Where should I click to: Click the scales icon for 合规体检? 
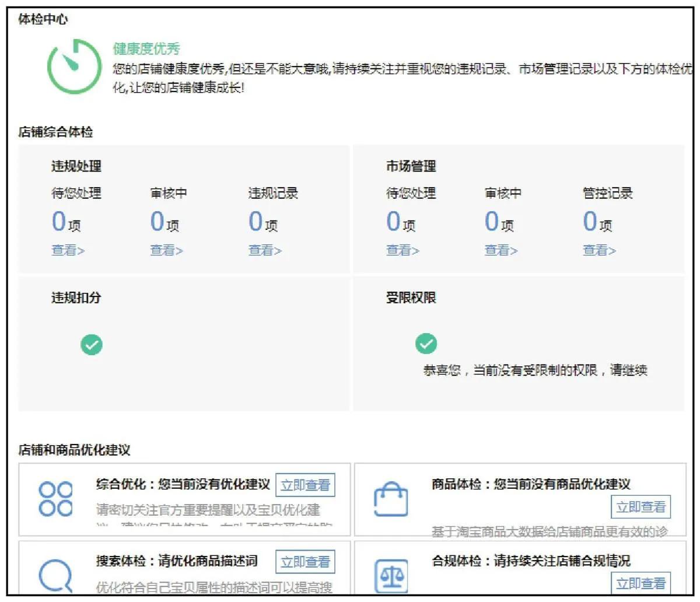click(392, 575)
